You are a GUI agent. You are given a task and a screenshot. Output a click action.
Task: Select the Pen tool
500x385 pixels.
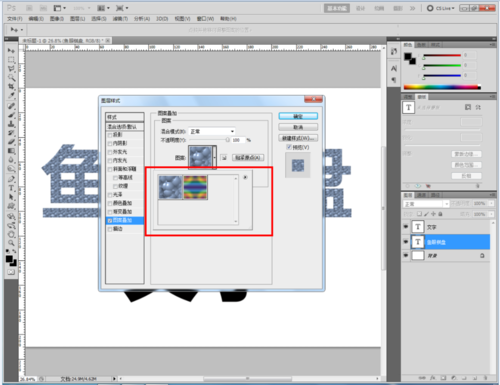[x=11, y=179]
